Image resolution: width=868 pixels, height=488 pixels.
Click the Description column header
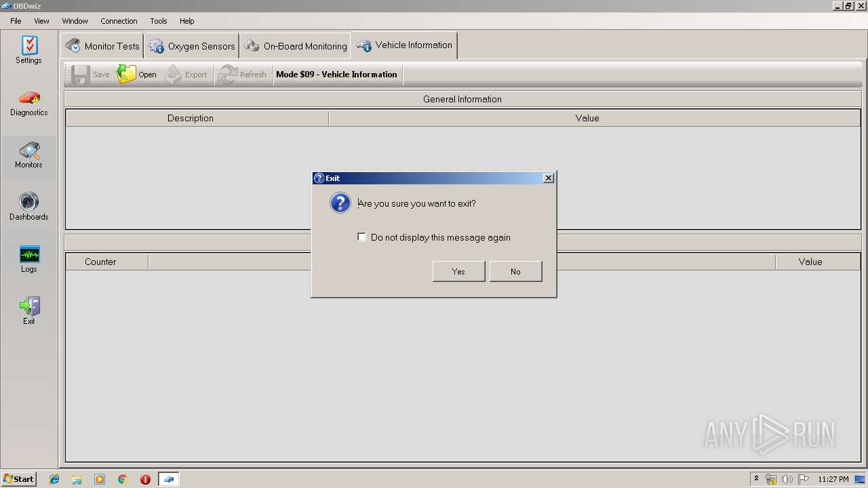tap(197, 118)
